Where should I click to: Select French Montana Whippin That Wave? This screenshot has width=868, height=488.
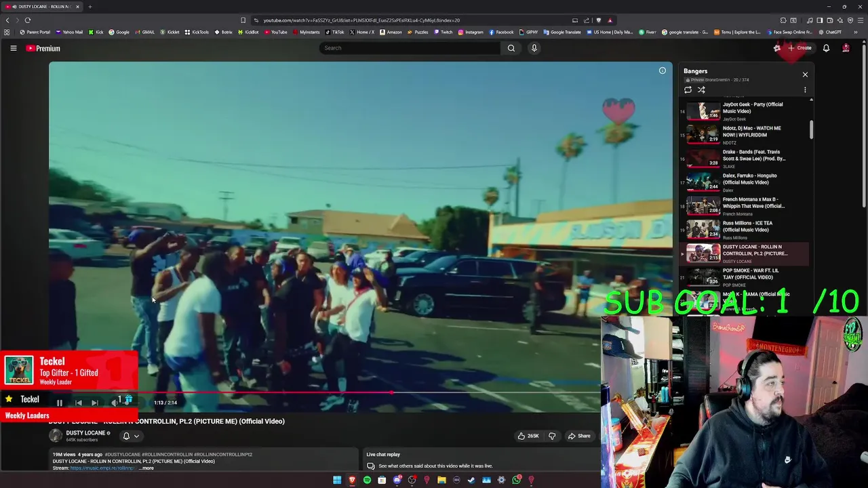pos(745,206)
